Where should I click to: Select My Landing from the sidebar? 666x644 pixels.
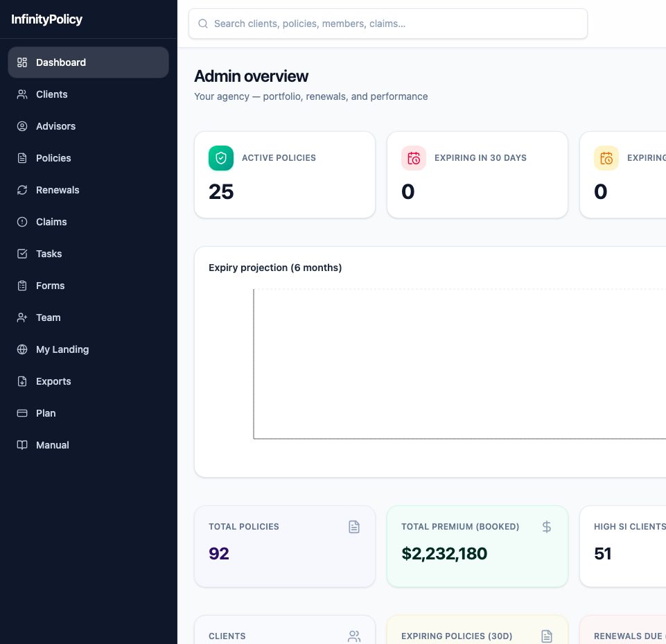88,349
